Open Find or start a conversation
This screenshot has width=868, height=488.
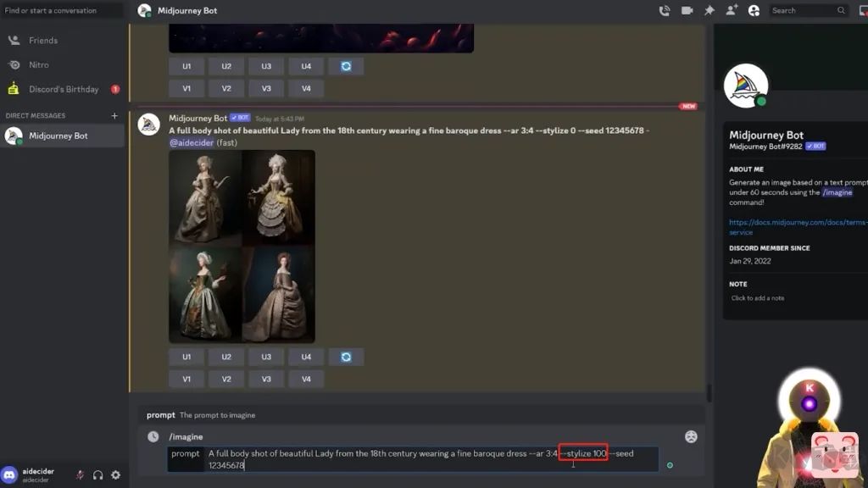(62, 10)
